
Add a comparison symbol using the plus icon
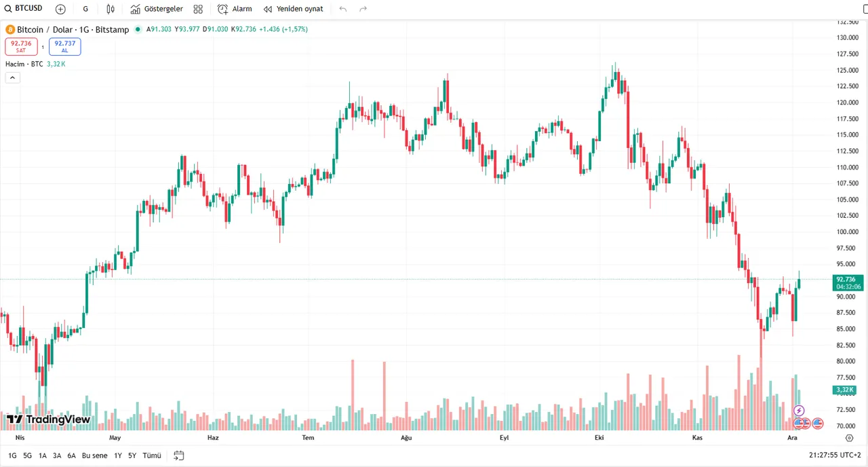[60, 9]
